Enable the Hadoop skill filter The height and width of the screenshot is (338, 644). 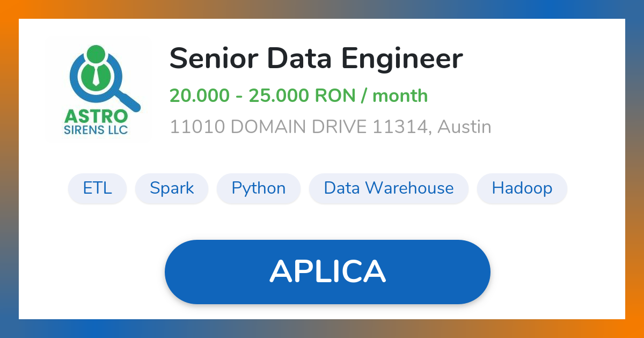pyautogui.click(x=522, y=188)
